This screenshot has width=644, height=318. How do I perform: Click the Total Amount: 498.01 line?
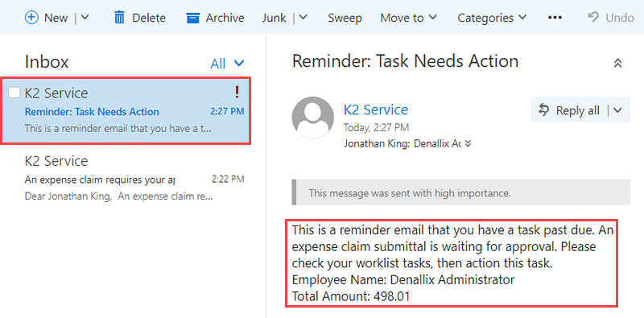pos(351,296)
